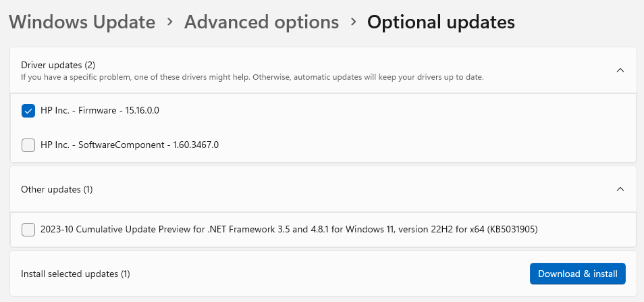Viewport: 644px width, 302px height.
Task: Click the HP Firmware 15.16.0.0 label
Action: click(99, 111)
